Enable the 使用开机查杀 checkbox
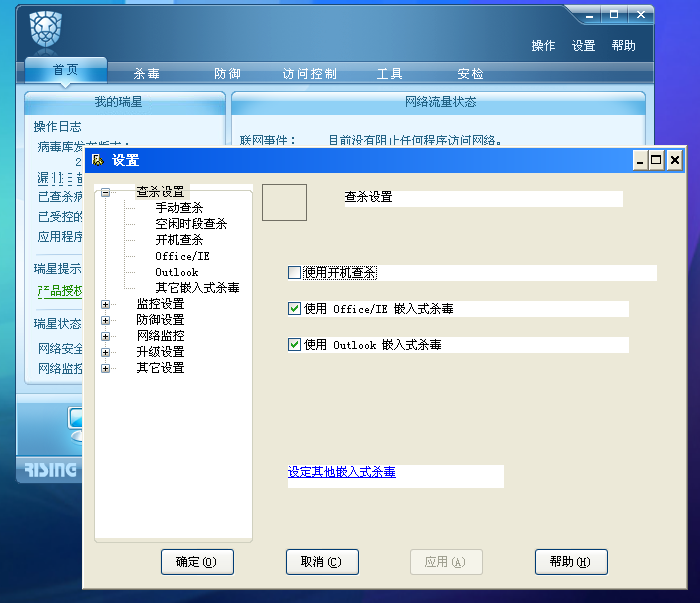Viewport: 700px width, 603px height. pyautogui.click(x=294, y=272)
